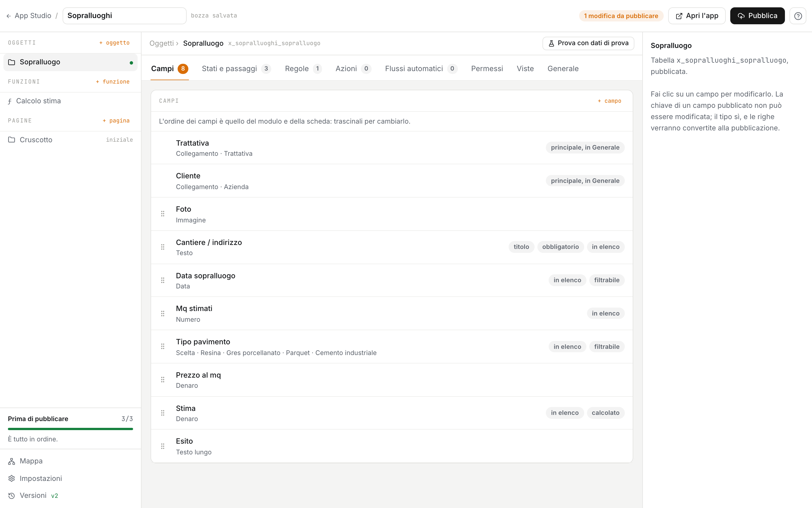Click the drag handle for Tipo pavimento

[x=163, y=346]
